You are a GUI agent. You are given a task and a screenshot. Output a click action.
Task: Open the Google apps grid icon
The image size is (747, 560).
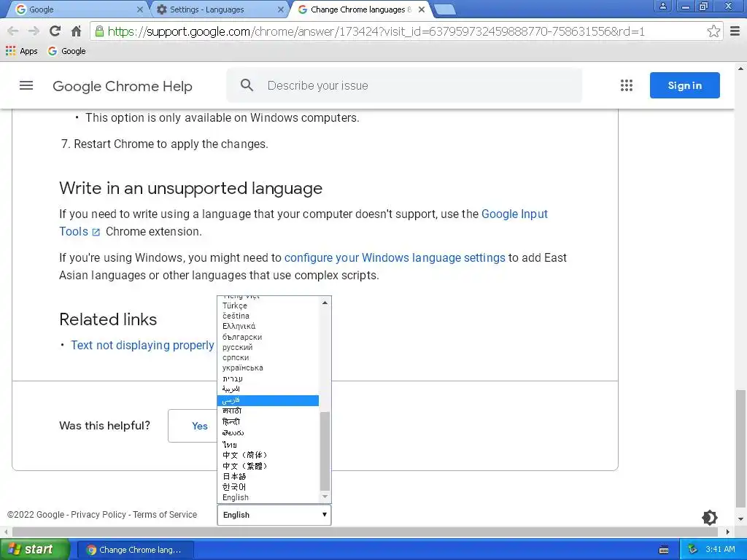coord(627,85)
